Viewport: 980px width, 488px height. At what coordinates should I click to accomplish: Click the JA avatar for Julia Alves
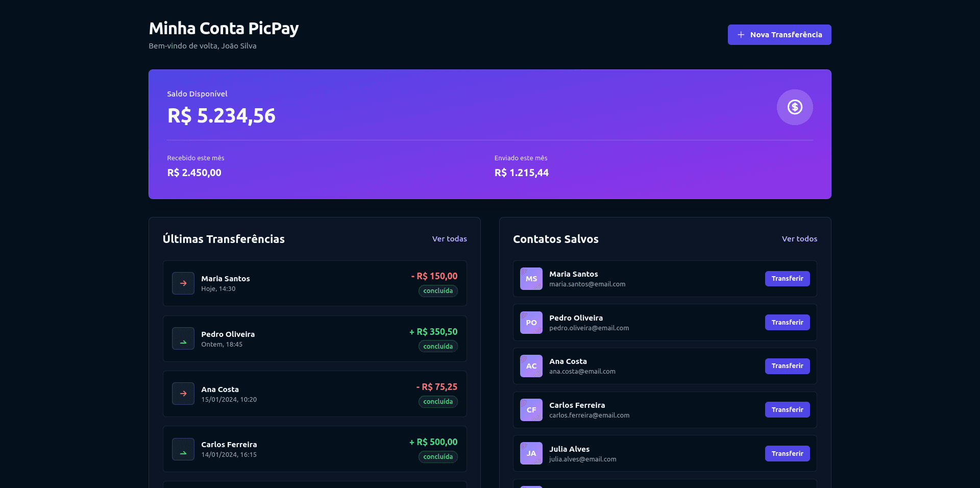click(x=531, y=453)
